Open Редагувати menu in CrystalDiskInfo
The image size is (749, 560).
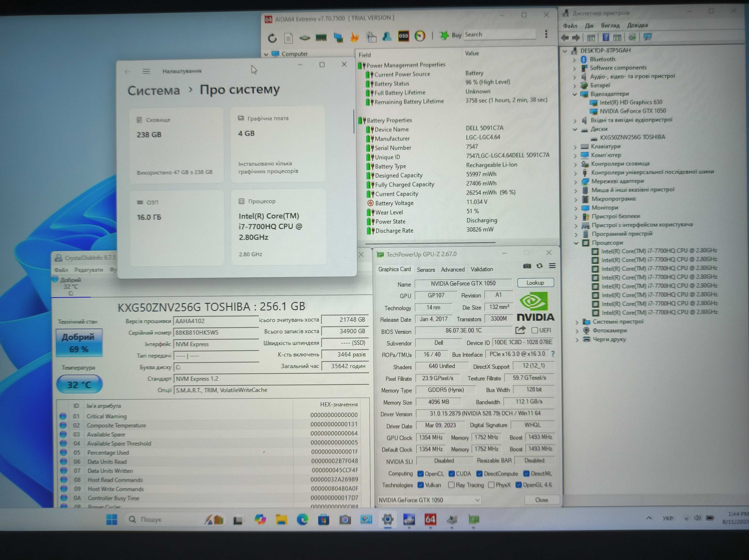(x=89, y=270)
